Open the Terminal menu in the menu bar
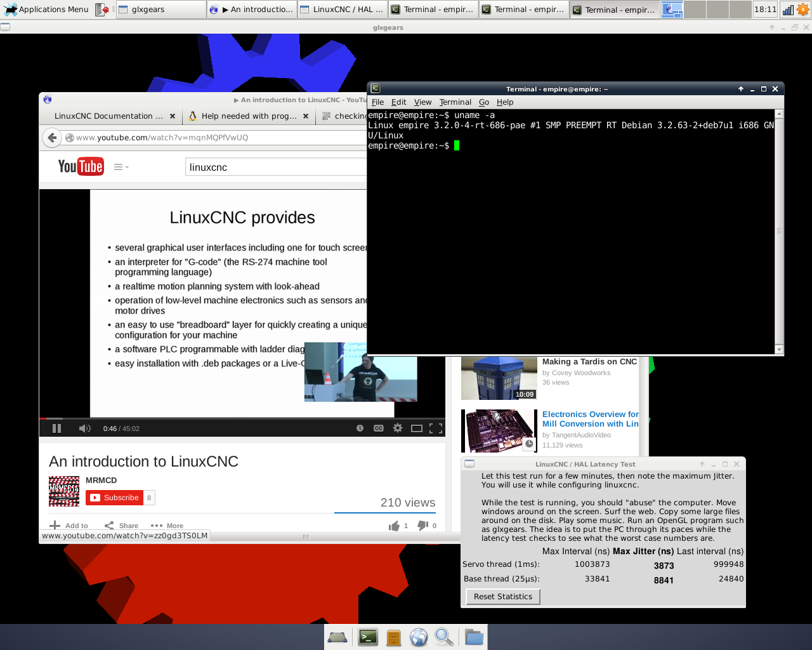The width and height of the screenshot is (812, 650). pyautogui.click(x=455, y=102)
